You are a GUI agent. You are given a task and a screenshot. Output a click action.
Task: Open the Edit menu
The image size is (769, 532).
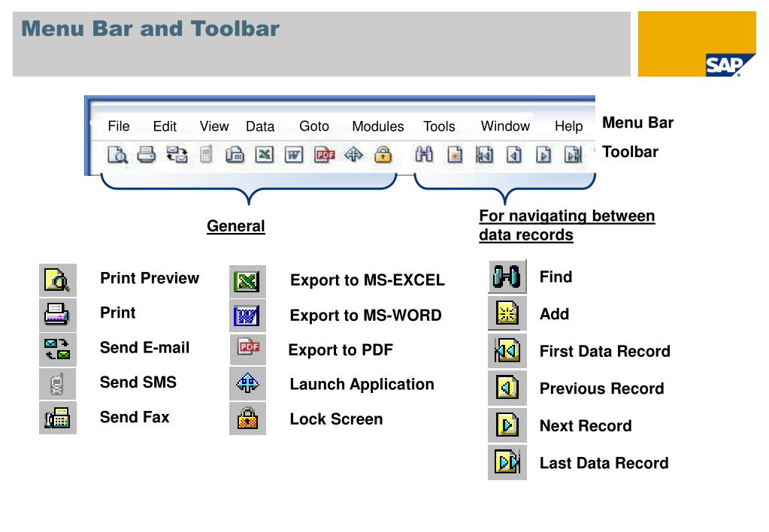(x=165, y=126)
